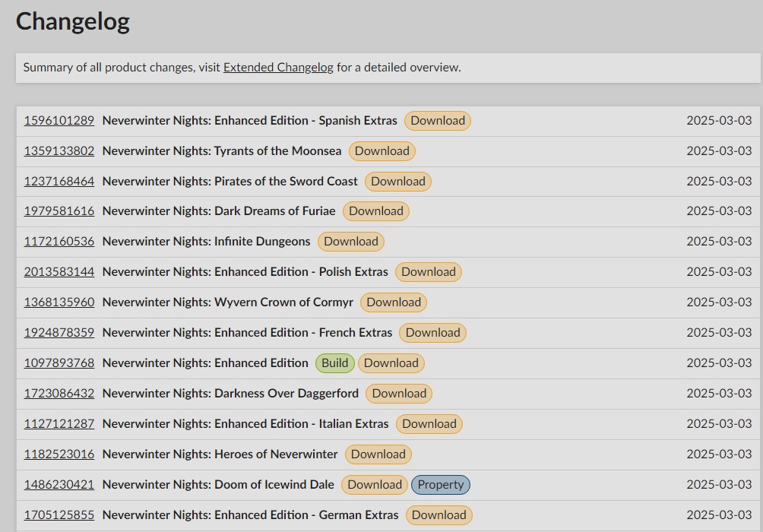
Task: Open product ID 1182523016 link
Action: (x=59, y=454)
